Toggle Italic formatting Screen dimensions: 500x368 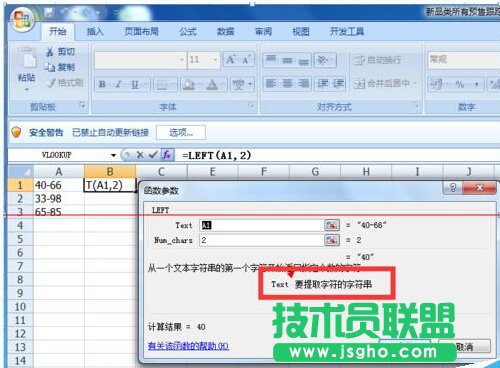pyautogui.click(x=118, y=84)
